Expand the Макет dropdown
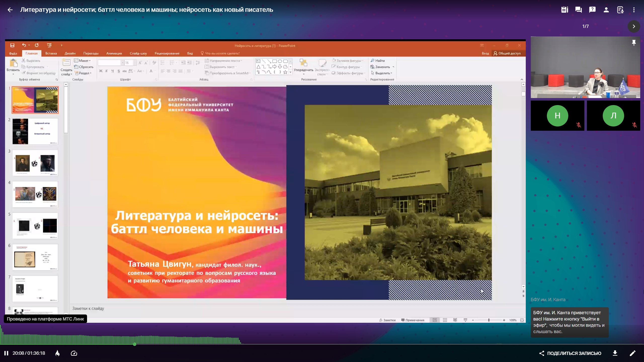This screenshot has height=362, width=644. (x=83, y=61)
